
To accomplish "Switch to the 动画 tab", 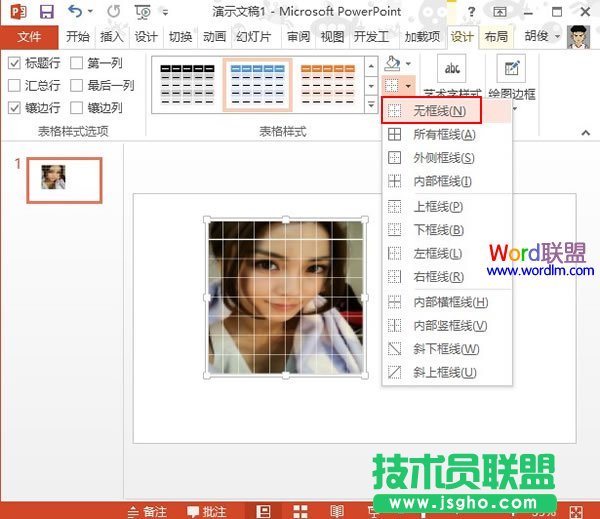I will tap(214, 37).
